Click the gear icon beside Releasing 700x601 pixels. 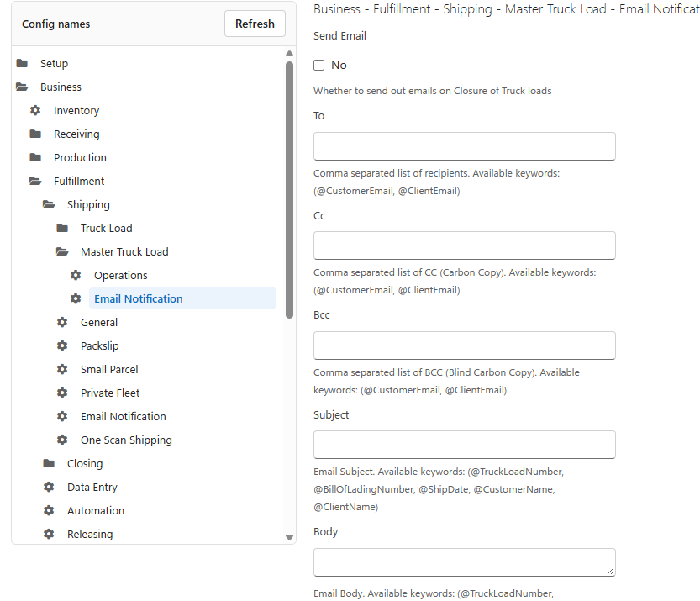tap(49, 534)
